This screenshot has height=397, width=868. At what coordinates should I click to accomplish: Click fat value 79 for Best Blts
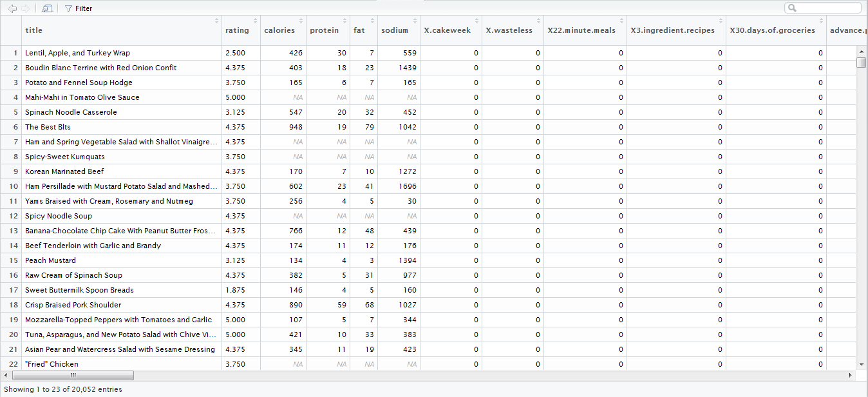pos(364,127)
